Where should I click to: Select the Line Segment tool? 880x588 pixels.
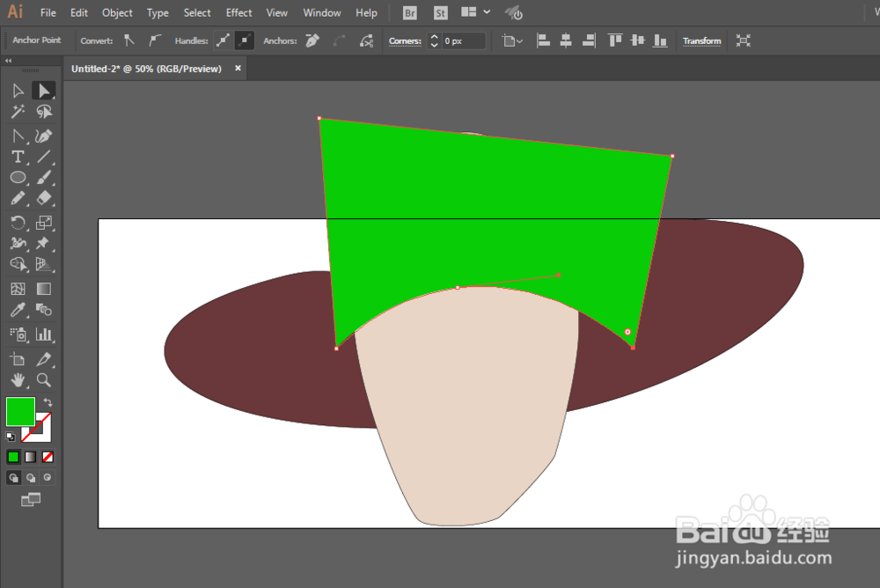click(43, 157)
